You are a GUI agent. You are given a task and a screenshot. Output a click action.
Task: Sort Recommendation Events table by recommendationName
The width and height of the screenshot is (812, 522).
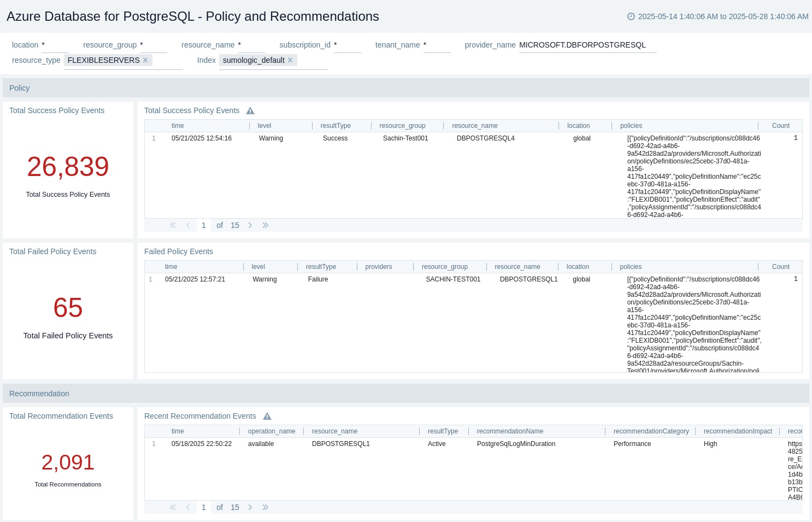pyautogui.click(x=510, y=431)
